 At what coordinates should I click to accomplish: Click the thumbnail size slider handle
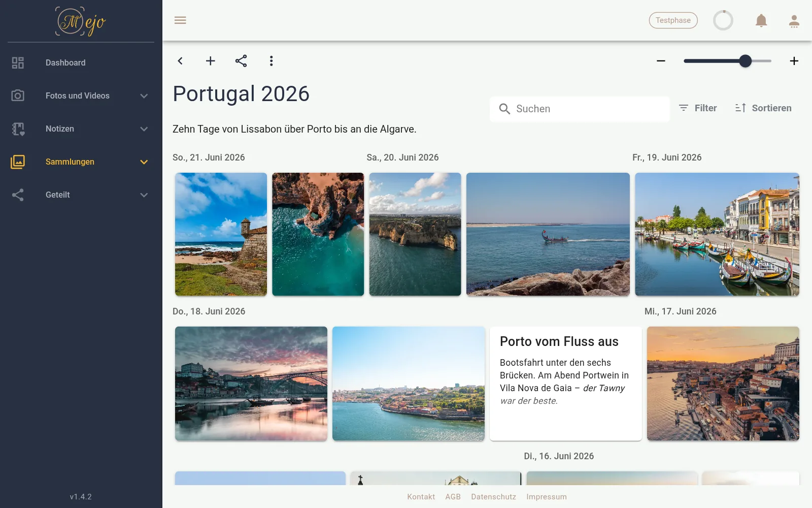point(745,61)
